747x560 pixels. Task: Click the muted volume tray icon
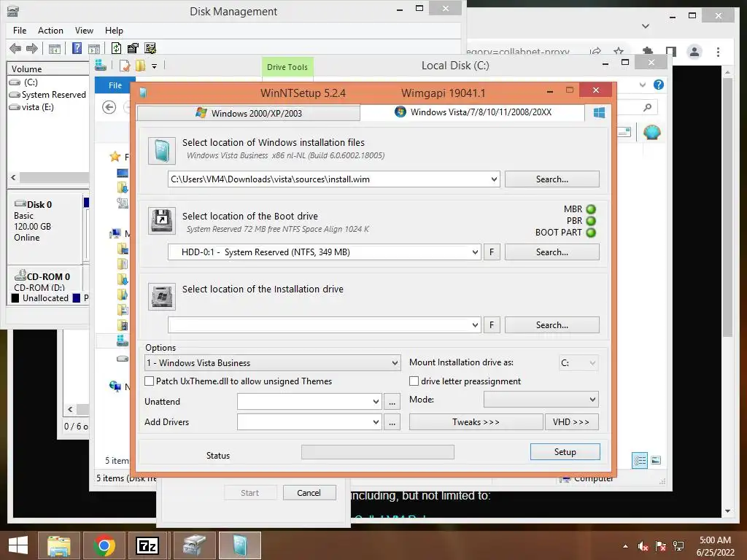pos(643,546)
